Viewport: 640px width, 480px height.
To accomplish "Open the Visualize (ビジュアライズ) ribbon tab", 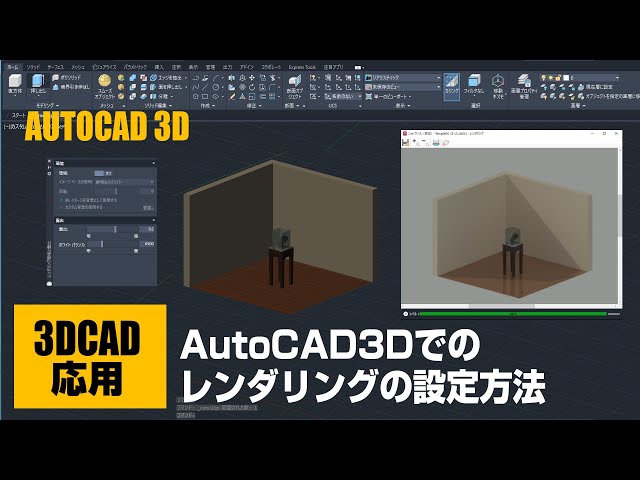I will point(104,67).
